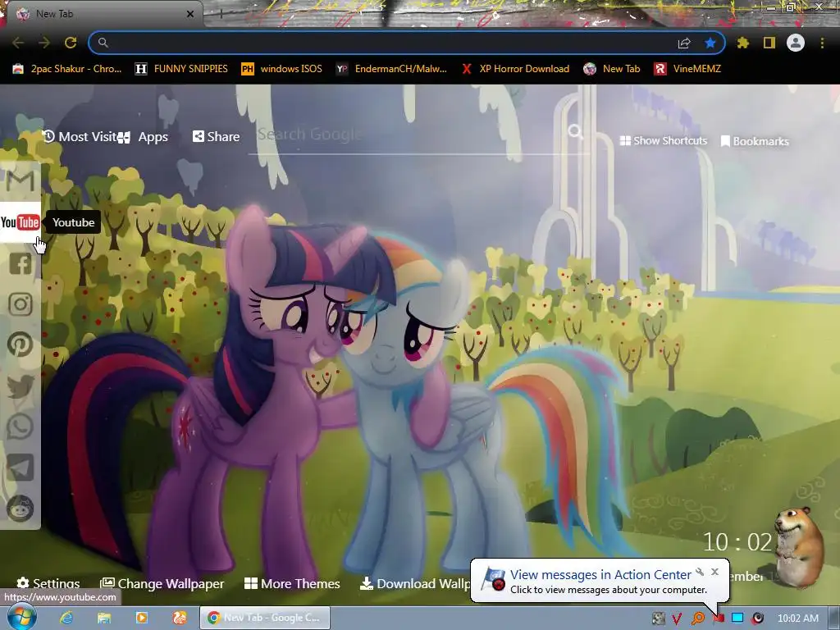Open Chrome three-dot menu
The height and width of the screenshot is (630, 840).
point(822,43)
